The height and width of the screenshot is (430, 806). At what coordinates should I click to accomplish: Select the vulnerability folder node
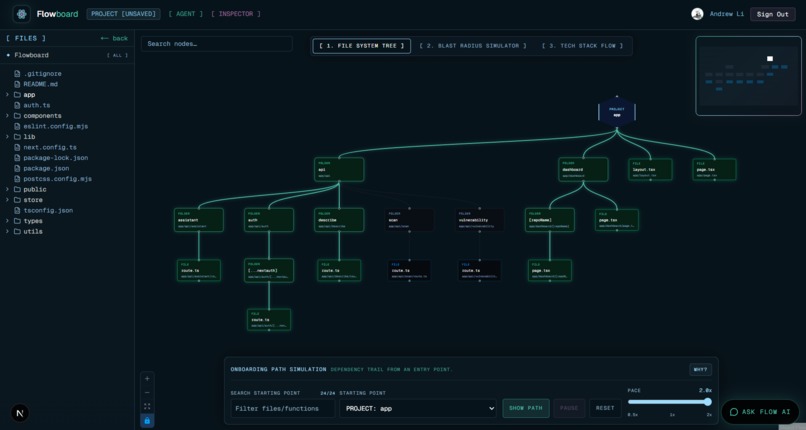480,220
